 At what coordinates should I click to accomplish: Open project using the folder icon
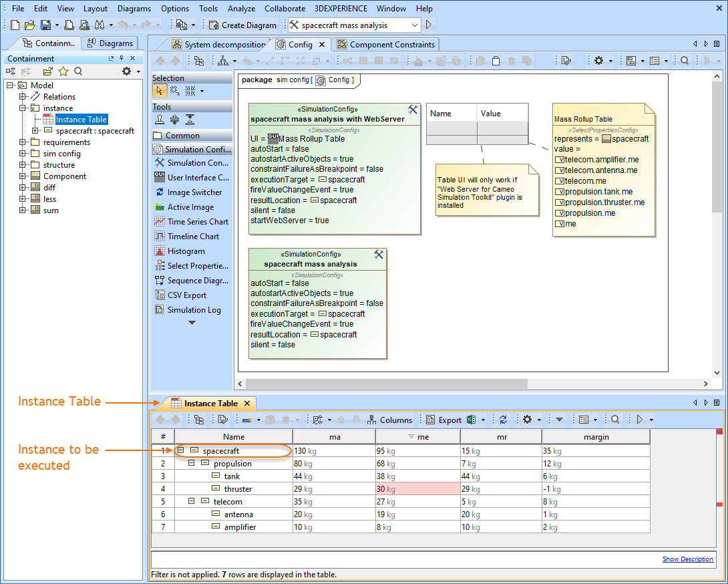(x=29, y=25)
